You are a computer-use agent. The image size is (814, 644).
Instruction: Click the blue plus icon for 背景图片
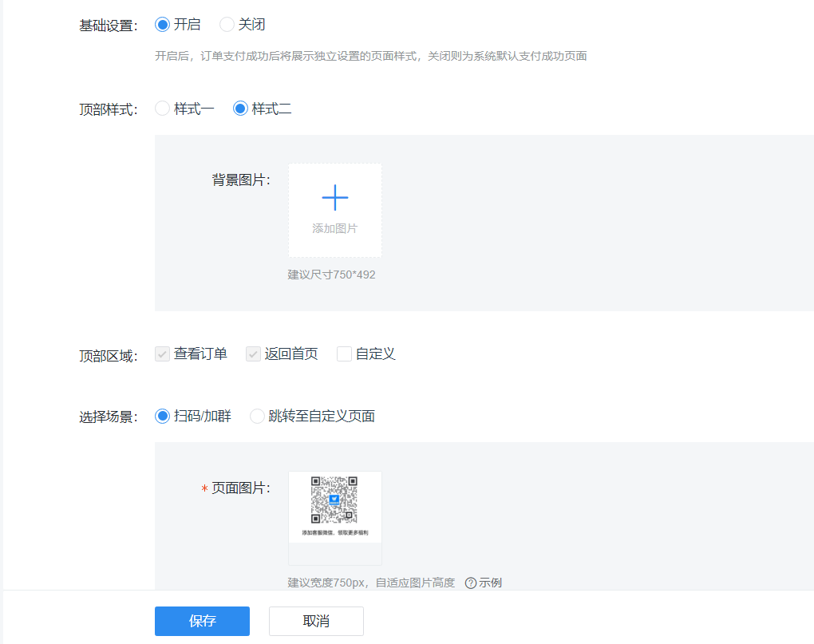[x=334, y=197]
